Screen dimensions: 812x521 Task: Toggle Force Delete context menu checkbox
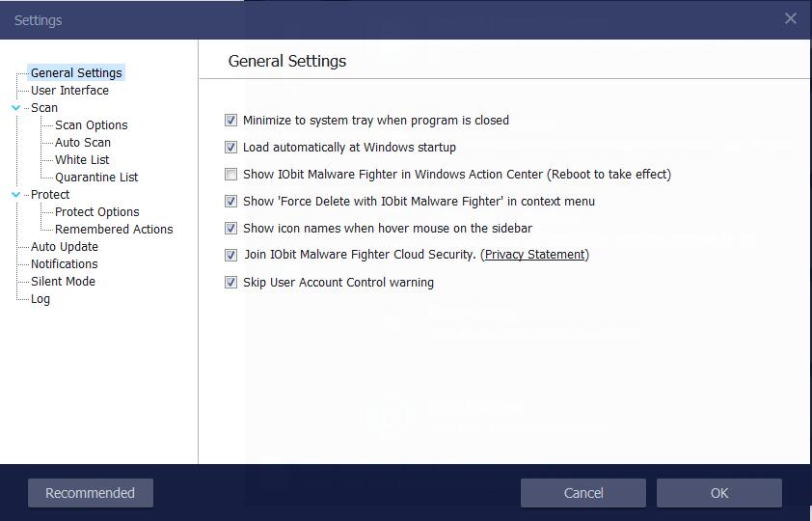(x=230, y=201)
